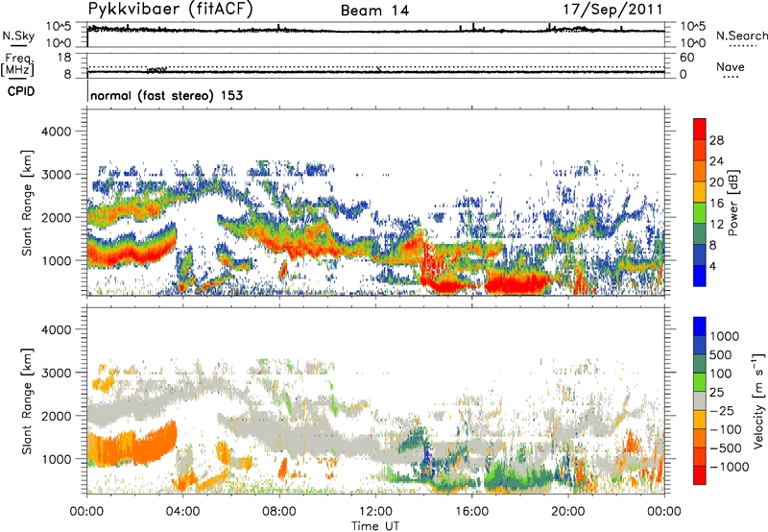
Task: Click the Velocity [m s-1] colorbar title
Action: click(x=758, y=400)
